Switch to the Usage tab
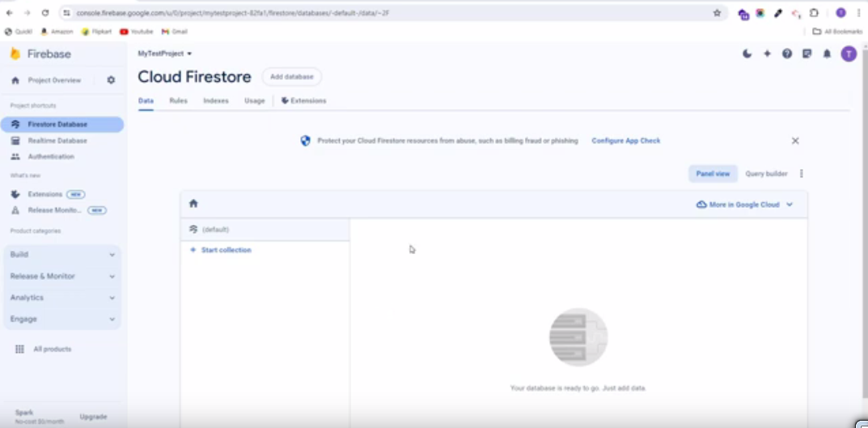 point(255,101)
